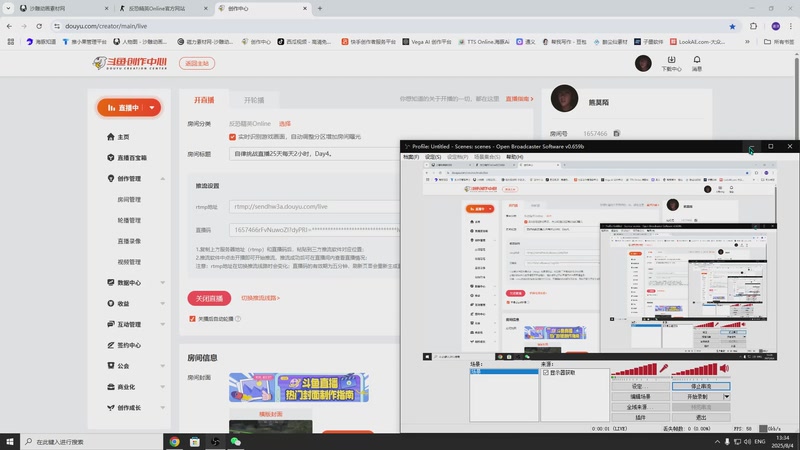800x450 pixels.
Task: Open Chrome extensions puzzle icon
Action: tap(754, 26)
